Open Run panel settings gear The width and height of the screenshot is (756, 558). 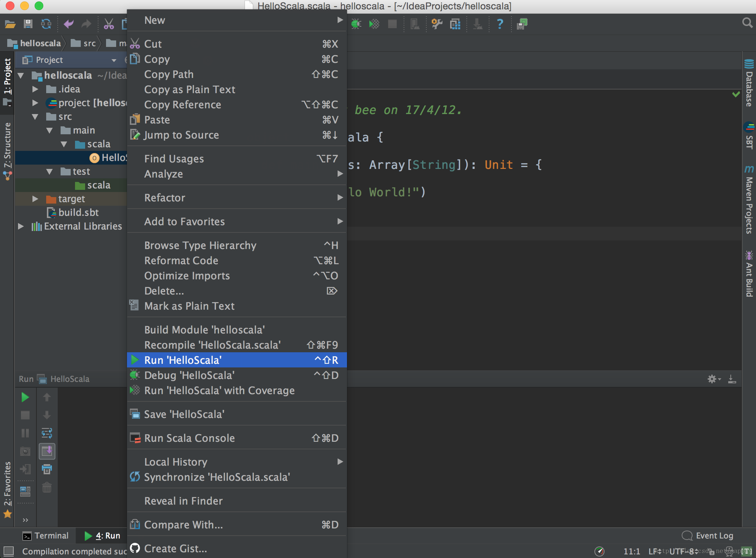point(713,379)
